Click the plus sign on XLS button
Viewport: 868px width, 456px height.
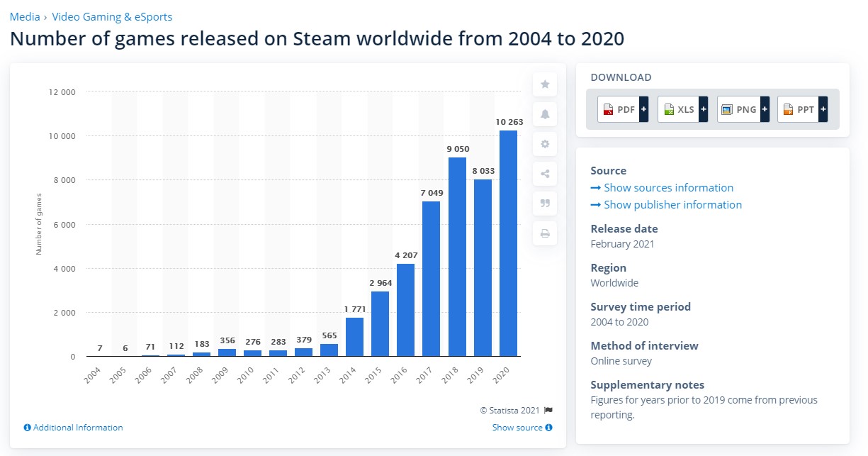704,109
